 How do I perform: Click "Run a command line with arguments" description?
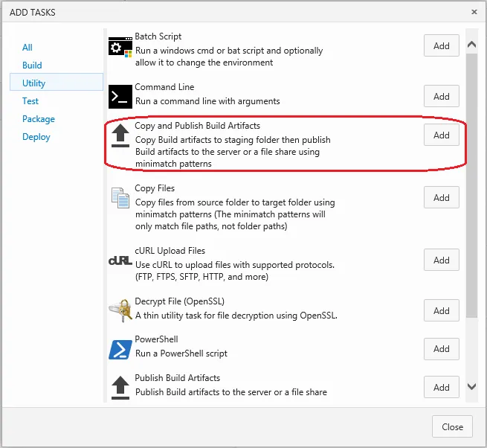click(x=207, y=101)
